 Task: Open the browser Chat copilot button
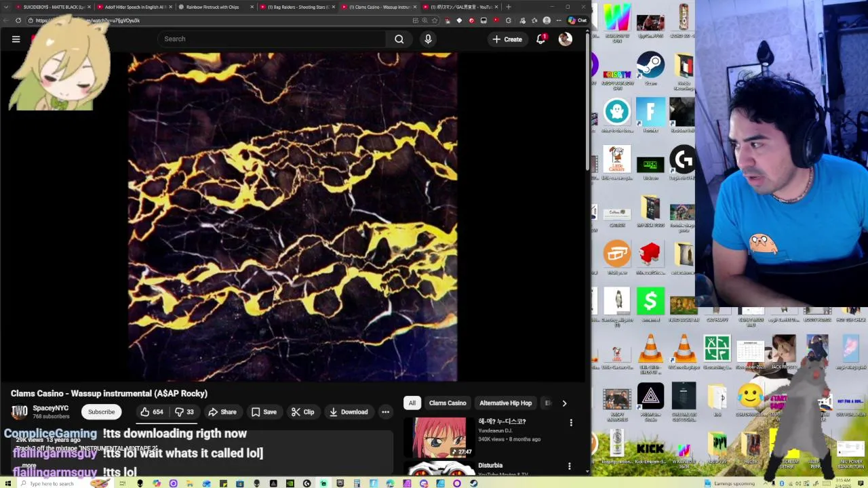pos(578,20)
